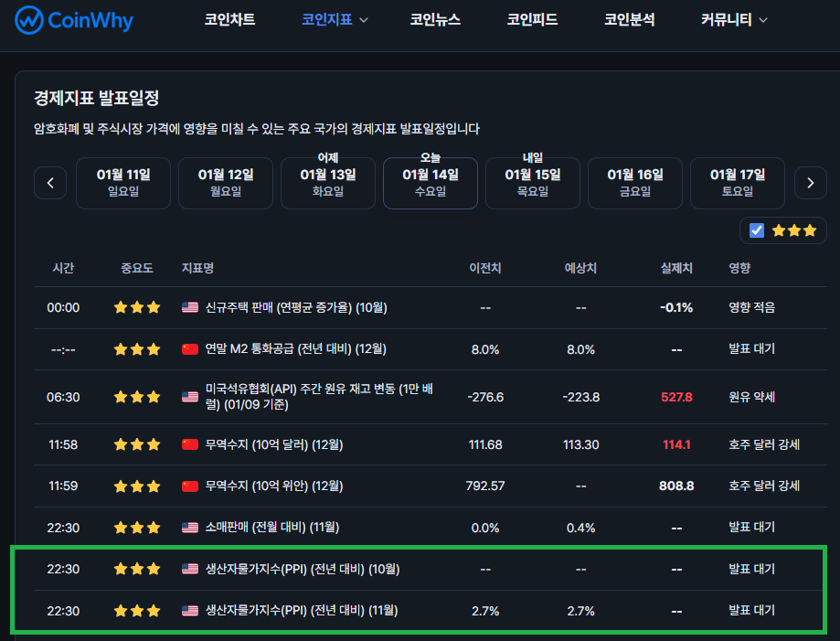Image resolution: width=840 pixels, height=641 pixels.
Task: Click star rating on 소매판매 row
Action: (x=136, y=528)
